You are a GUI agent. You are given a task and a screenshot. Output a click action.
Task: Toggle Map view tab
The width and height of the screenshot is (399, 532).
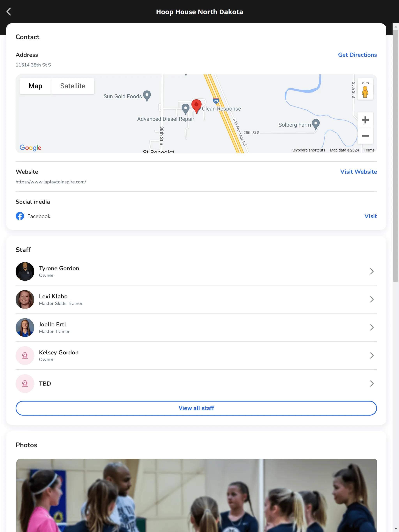tap(35, 86)
